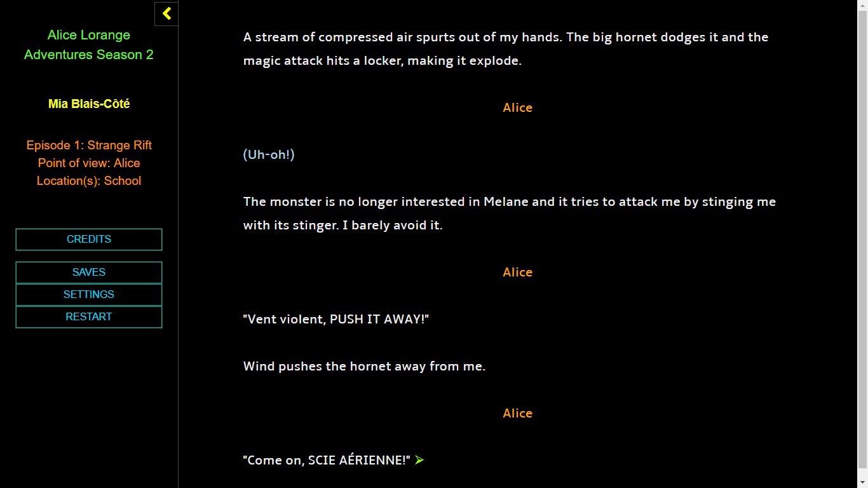Click the Vent violent, PUSH IT AWAY! line
The image size is (868, 488).
(336, 319)
